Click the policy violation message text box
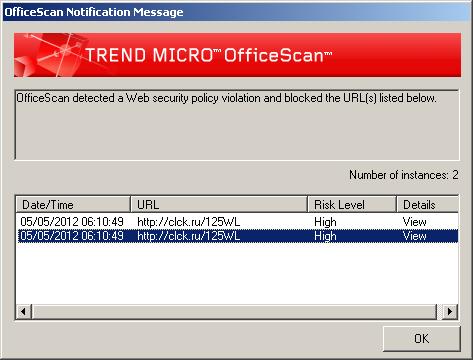The image size is (473, 360). point(237,125)
